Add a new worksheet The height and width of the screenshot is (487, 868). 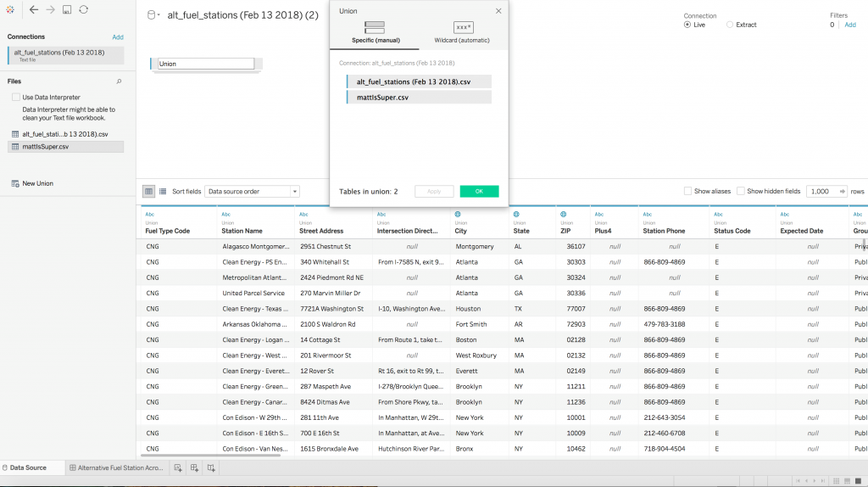[x=178, y=467]
